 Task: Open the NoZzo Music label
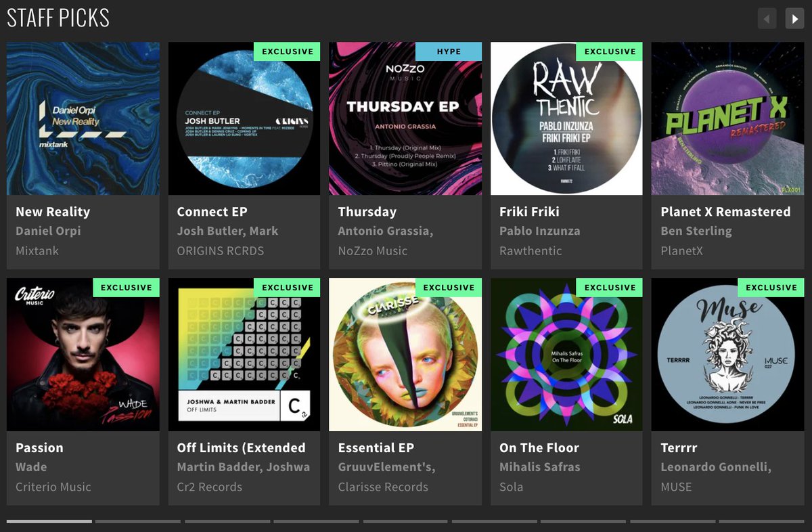click(373, 250)
